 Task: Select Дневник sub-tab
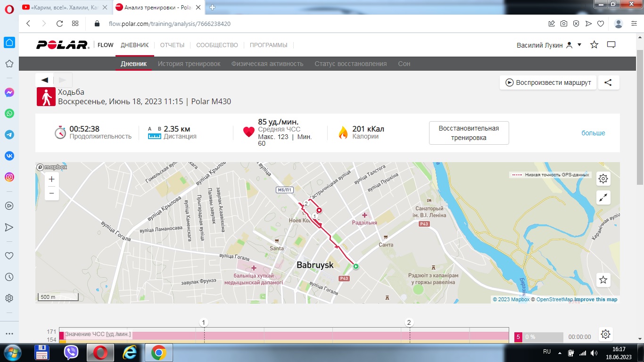coord(133,64)
